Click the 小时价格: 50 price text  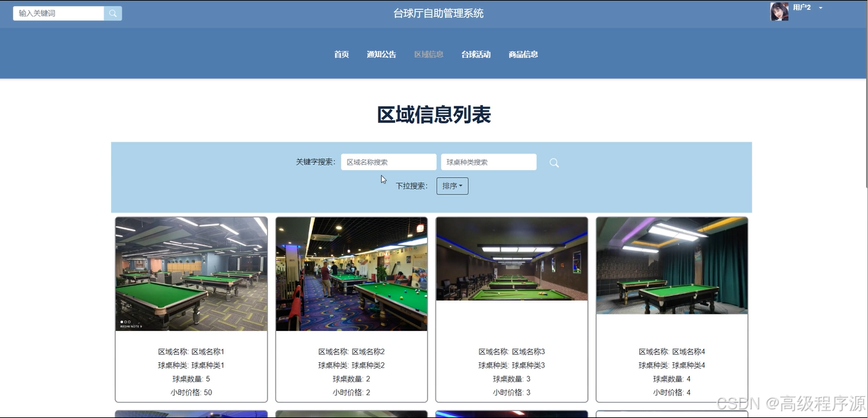point(191,392)
